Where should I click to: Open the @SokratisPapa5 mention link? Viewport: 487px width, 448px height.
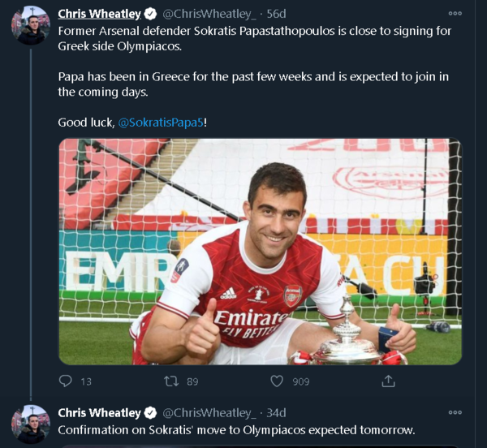161,122
